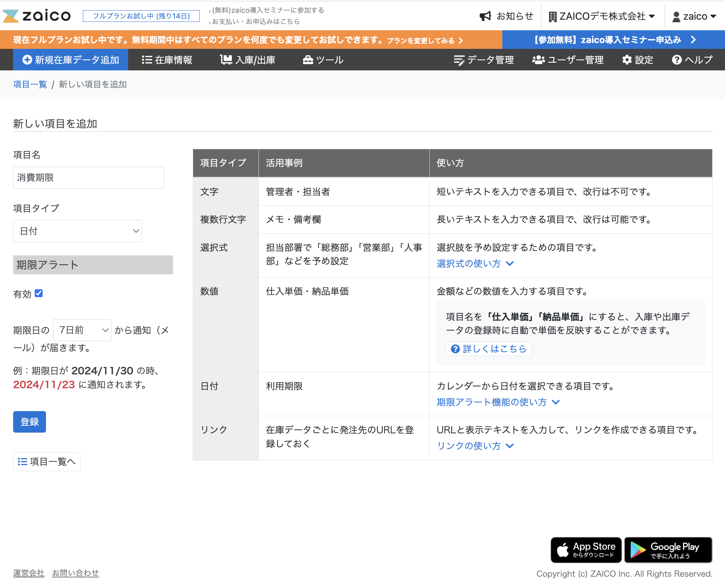Open the 入庫/出庫 menu
This screenshot has height=588, width=725.
point(248,60)
